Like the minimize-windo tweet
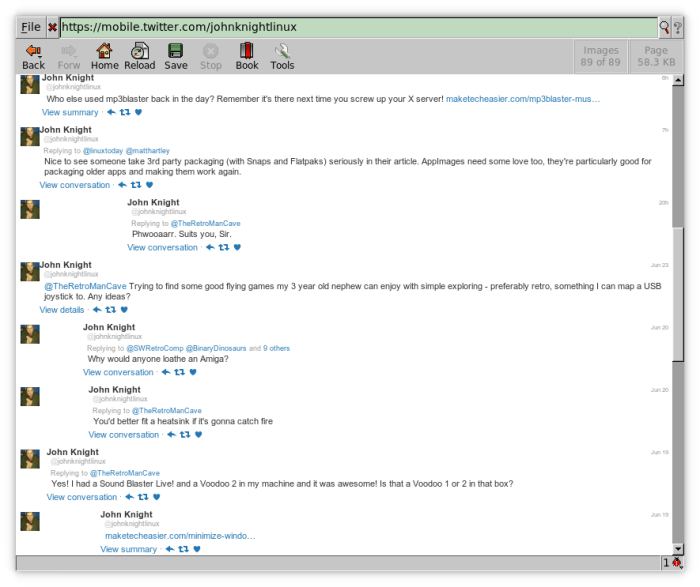The height and width of the screenshot is (587, 700). point(197,550)
